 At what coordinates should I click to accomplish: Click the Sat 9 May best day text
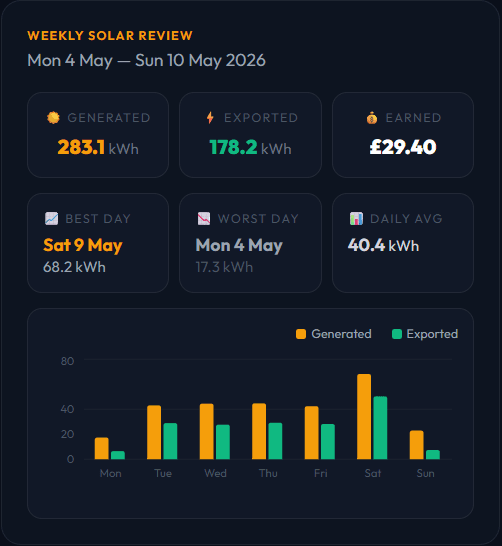(x=83, y=245)
